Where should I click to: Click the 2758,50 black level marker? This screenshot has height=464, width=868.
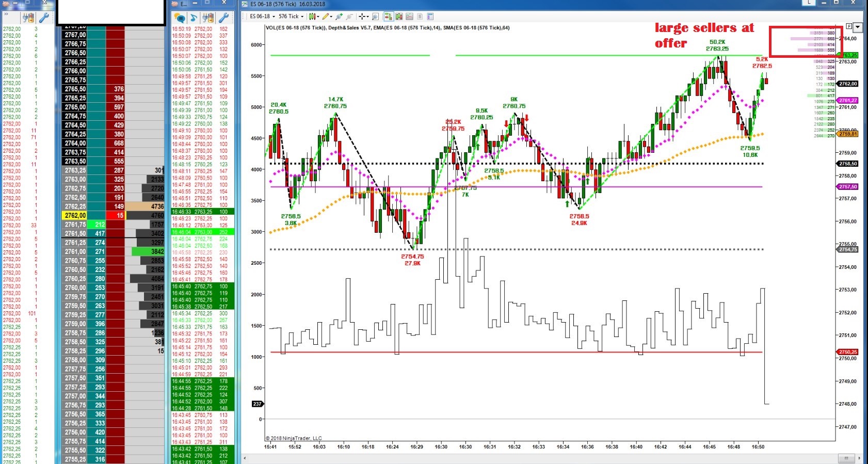[848, 164]
